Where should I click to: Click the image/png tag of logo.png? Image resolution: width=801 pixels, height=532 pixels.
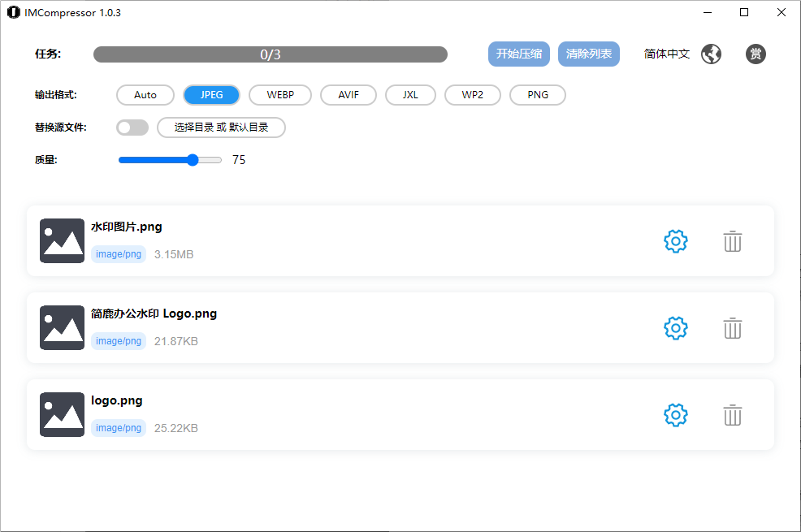click(x=119, y=427)
